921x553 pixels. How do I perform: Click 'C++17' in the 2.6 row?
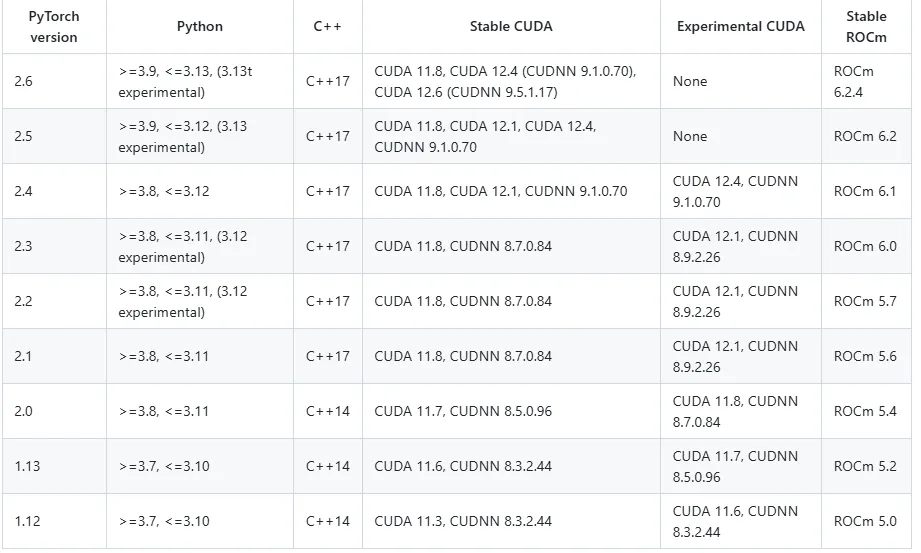tap(328, 81)
